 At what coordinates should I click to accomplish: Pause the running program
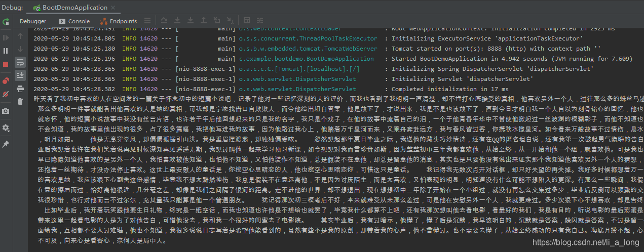tap(6, 51)
